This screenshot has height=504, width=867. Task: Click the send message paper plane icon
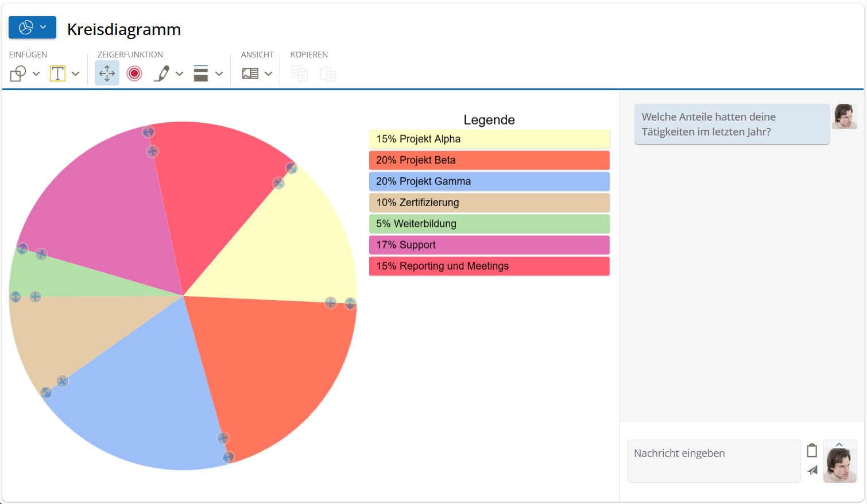[812, 470]
